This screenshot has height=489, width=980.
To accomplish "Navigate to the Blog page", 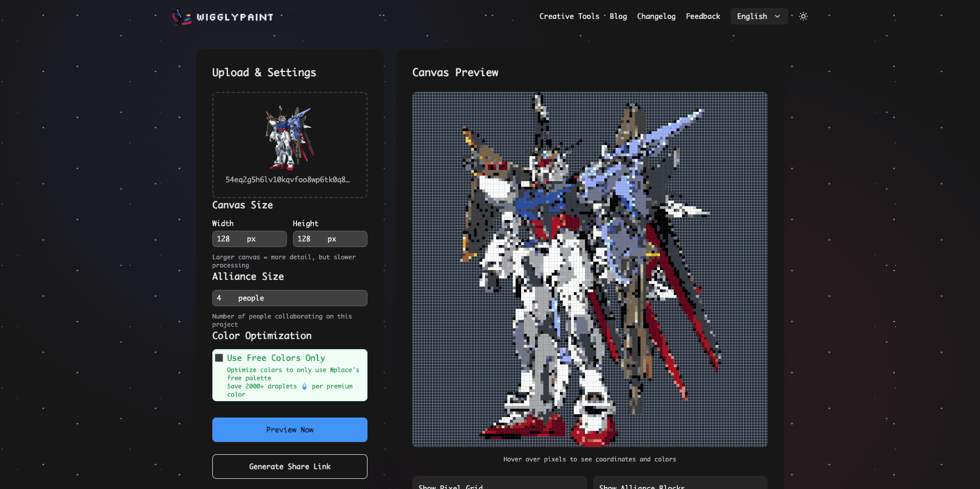I will [618, 16].
